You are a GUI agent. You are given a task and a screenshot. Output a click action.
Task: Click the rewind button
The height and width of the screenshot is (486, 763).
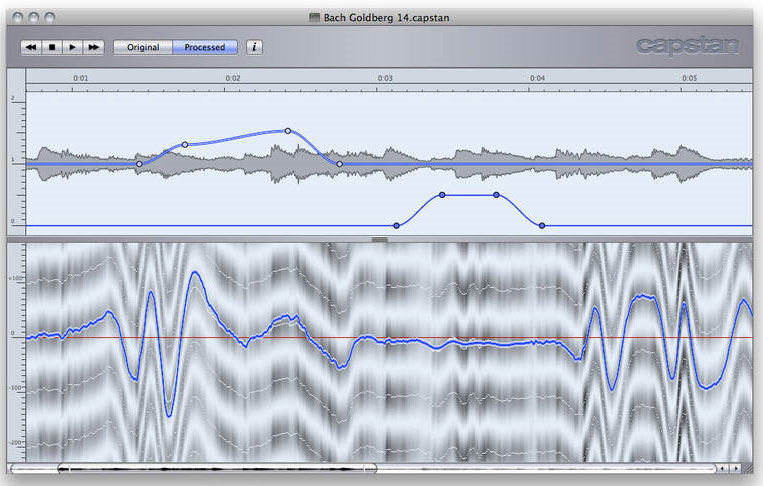click(x=31, y=47)
